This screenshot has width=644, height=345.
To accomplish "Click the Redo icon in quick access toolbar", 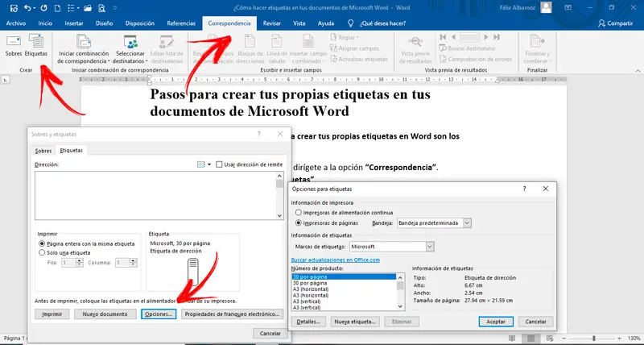I will (x=43, y=7).
